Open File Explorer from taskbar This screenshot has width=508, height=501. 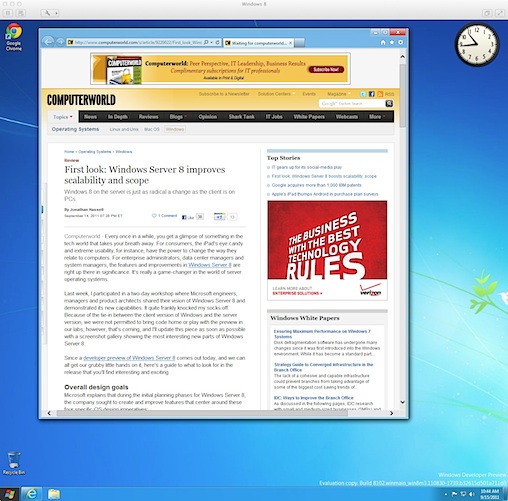[53, 494]
